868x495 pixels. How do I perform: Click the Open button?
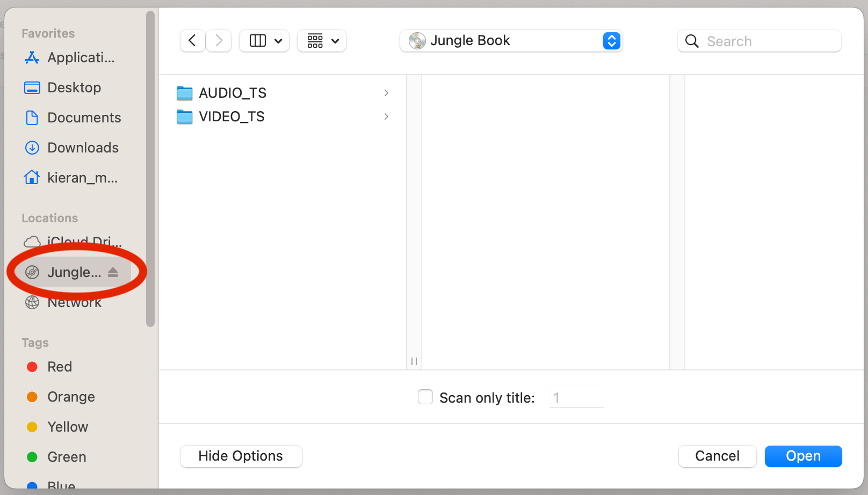804,456
